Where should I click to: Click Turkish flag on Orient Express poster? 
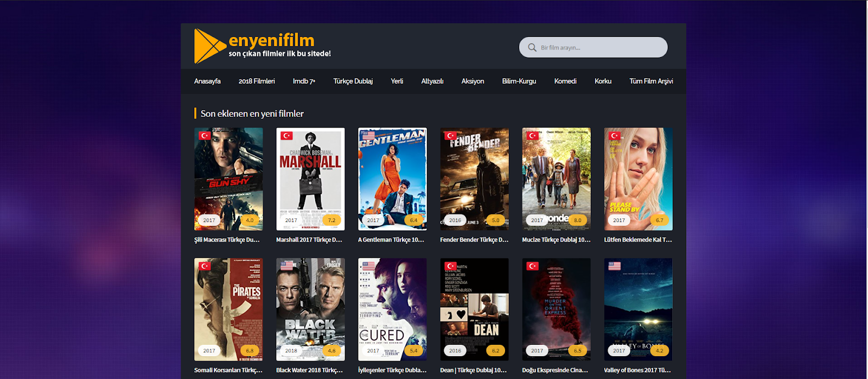pyautogui.click(x=532, y=266)
